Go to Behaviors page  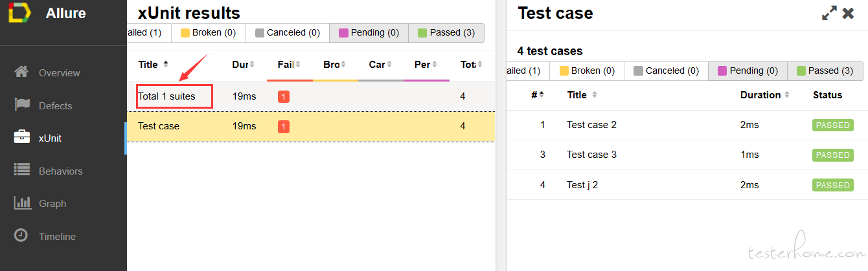pos(61,171)
